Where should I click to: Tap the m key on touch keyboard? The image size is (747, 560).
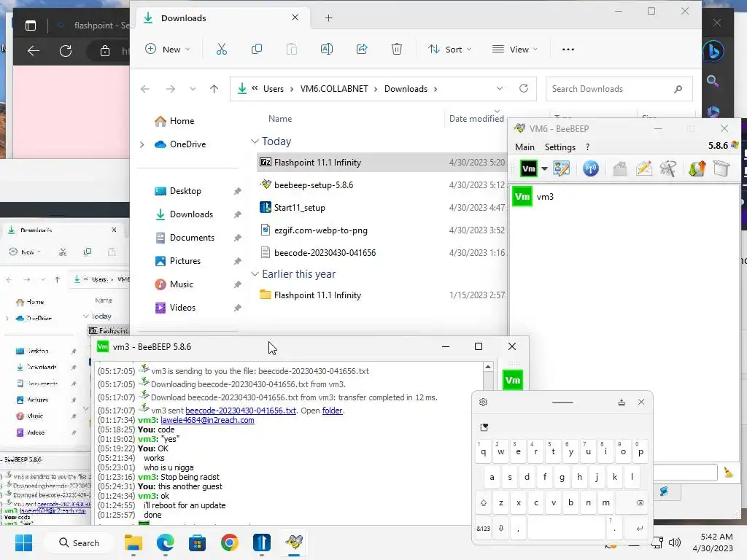click(605, 502)
